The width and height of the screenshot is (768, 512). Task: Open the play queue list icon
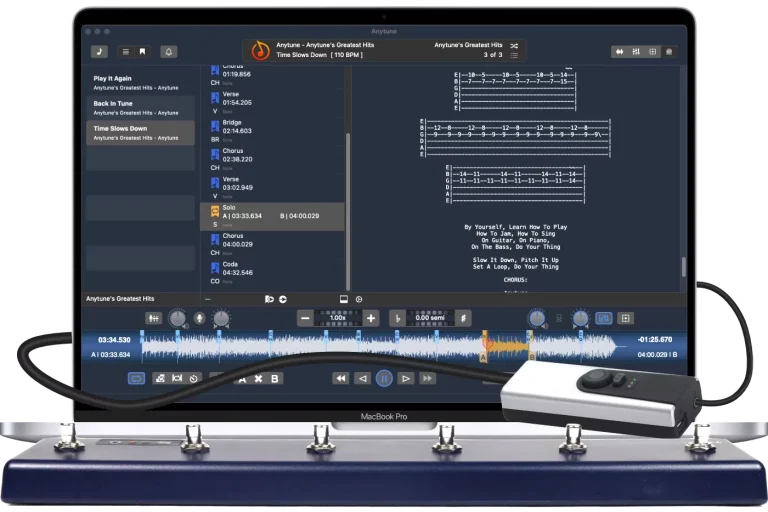coord(514,55)
